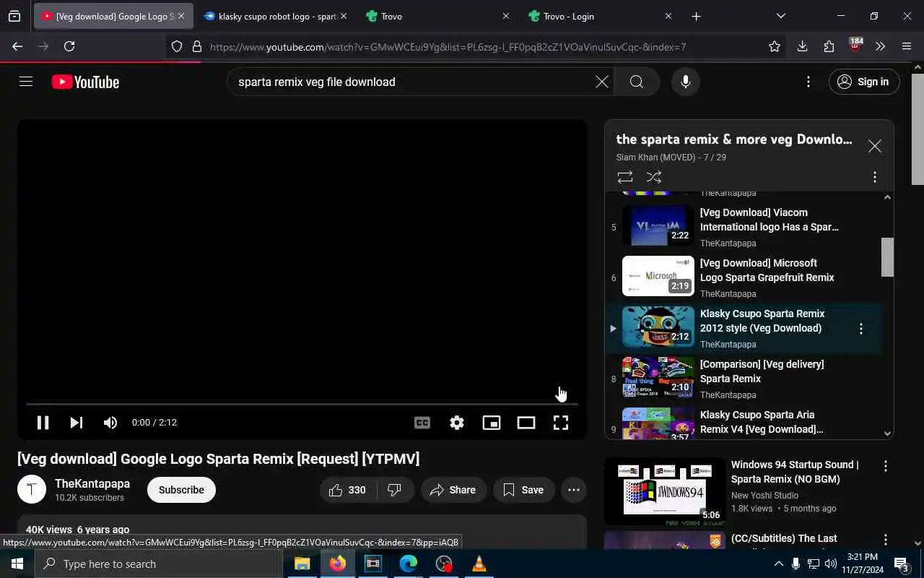Play Viacom International logo Sparta video

coord(770,220)
